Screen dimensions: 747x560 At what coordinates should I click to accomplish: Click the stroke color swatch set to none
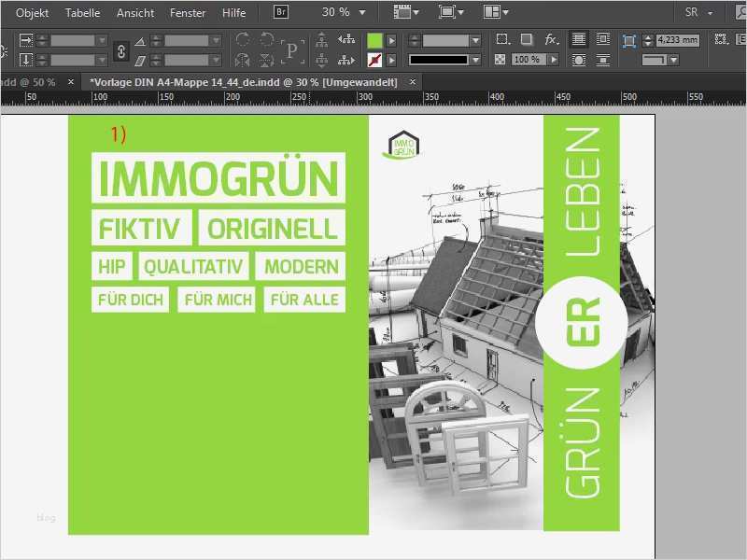click(375, 60)
